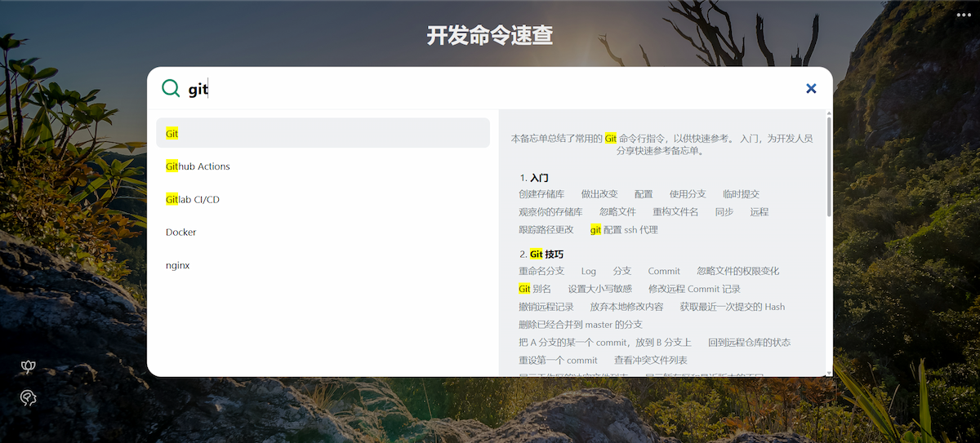980x443 pixels.
Task: Open the 查看冲突文件列表 link
Action: tap(651, 361)
